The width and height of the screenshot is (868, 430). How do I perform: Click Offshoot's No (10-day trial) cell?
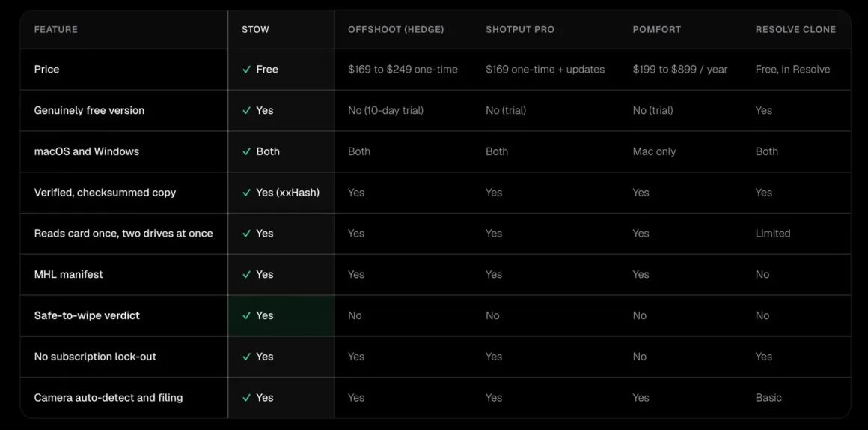[386, 111]
